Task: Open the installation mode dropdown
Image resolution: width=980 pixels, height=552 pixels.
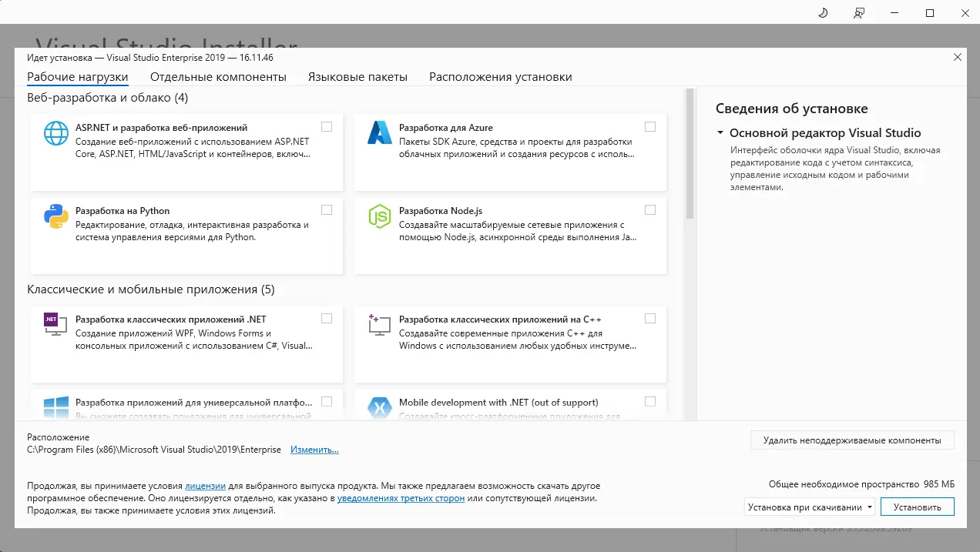Action: point(868,507)
